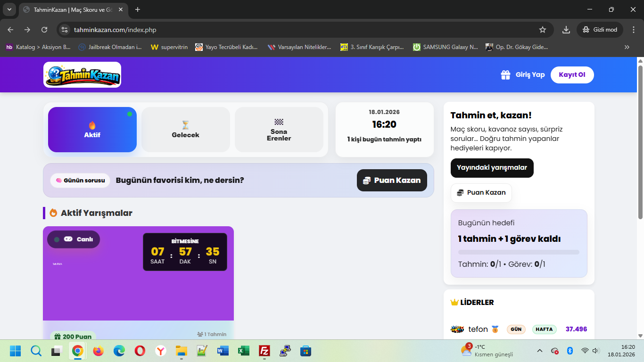Open the tab search dropdown arrow

[x=9, y=9]
